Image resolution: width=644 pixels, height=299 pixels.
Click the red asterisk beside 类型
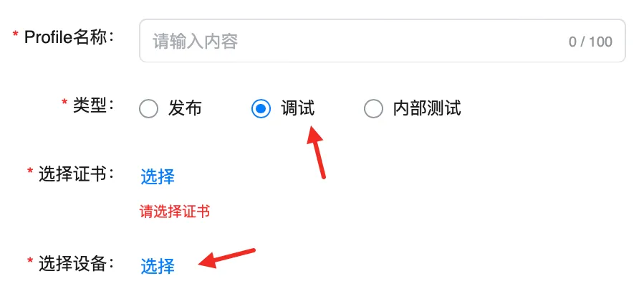64,103
